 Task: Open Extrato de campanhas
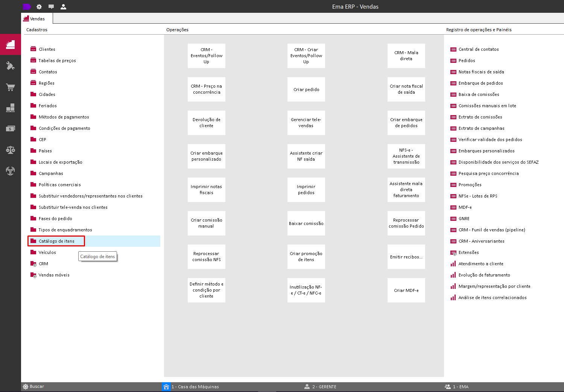click(481, 128)
